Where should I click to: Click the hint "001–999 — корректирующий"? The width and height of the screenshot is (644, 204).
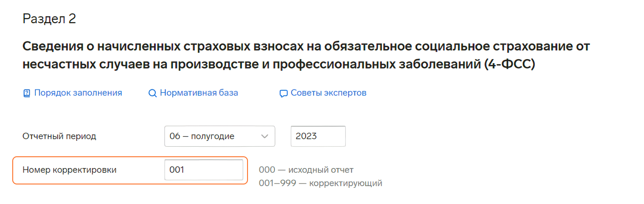[x=321, y=184]
